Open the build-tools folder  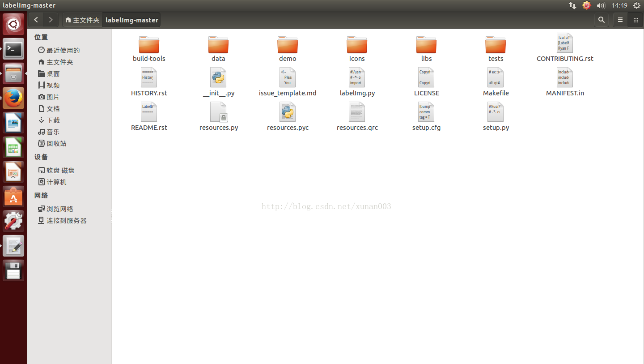tap(149, 45)
